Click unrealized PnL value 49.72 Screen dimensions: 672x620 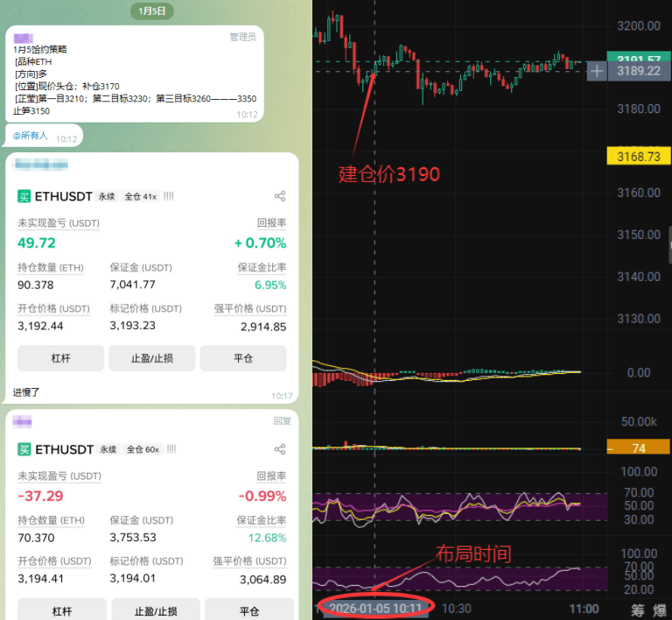[37, 243]
